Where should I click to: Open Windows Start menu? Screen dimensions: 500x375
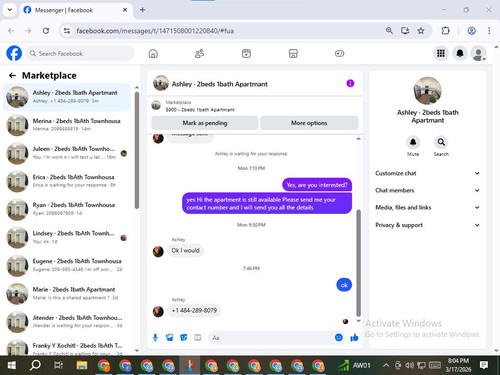pos(12,365)
